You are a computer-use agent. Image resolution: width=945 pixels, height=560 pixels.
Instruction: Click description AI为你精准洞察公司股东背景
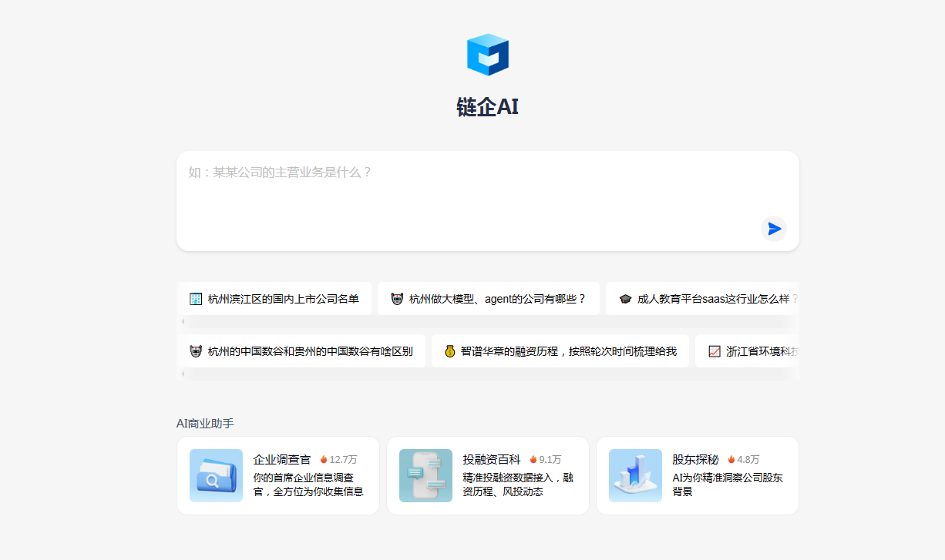point(728,485)
